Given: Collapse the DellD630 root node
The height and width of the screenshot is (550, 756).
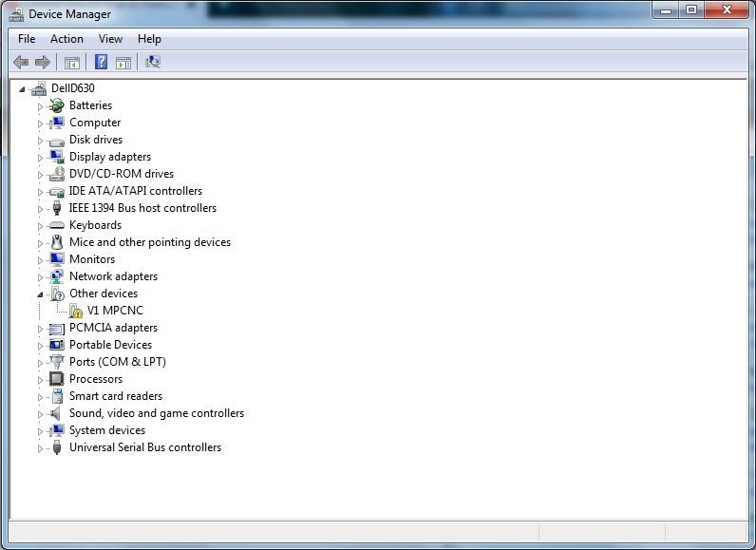Looking at the screenshot, I should point(23,88).
